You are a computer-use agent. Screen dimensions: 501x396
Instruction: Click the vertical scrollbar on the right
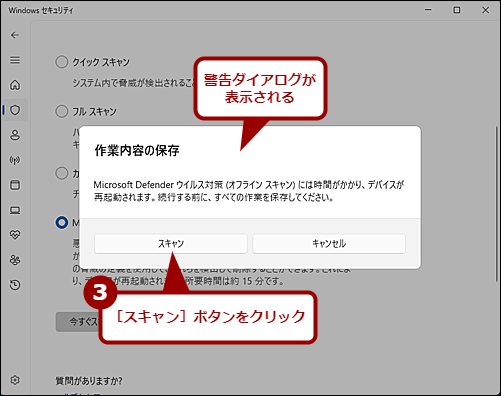(497, 203)
